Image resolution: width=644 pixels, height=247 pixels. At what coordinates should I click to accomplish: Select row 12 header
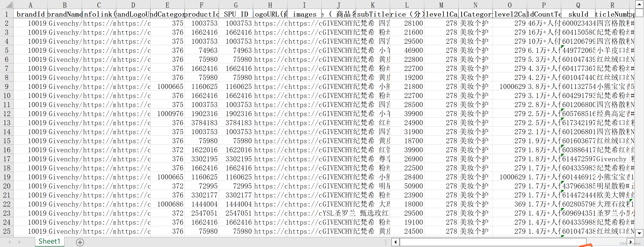click(x=7, y=114)
